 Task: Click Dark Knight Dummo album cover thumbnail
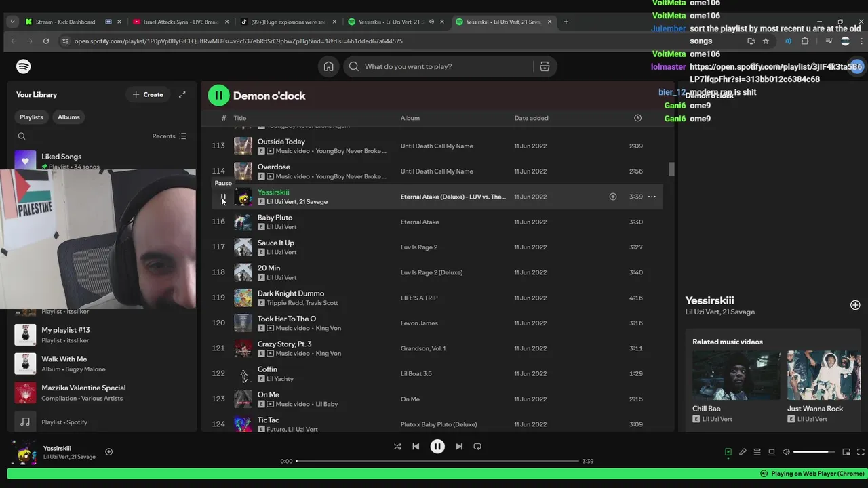tap(243, 298)
